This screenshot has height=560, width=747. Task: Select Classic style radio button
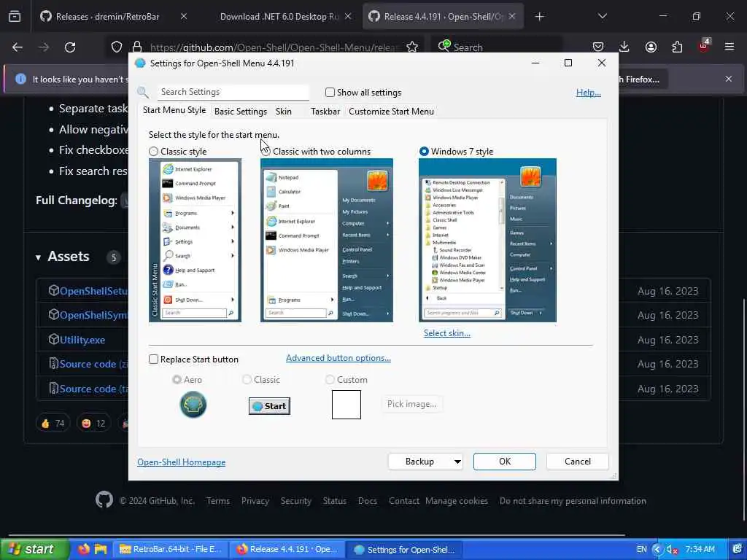click(153, 152)
